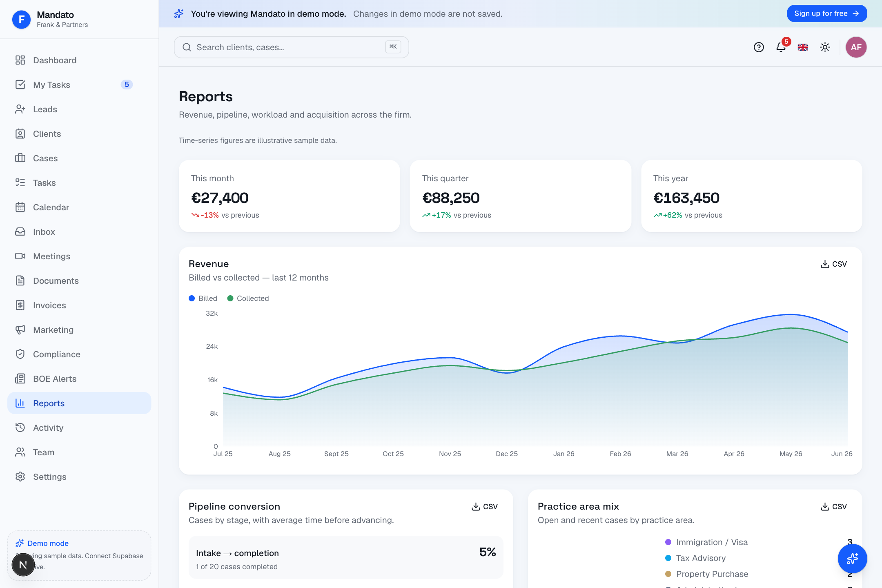This screenshot has width=882, height=588.
Task: Click the Compliance shield icon
Action: pos(20,354)
